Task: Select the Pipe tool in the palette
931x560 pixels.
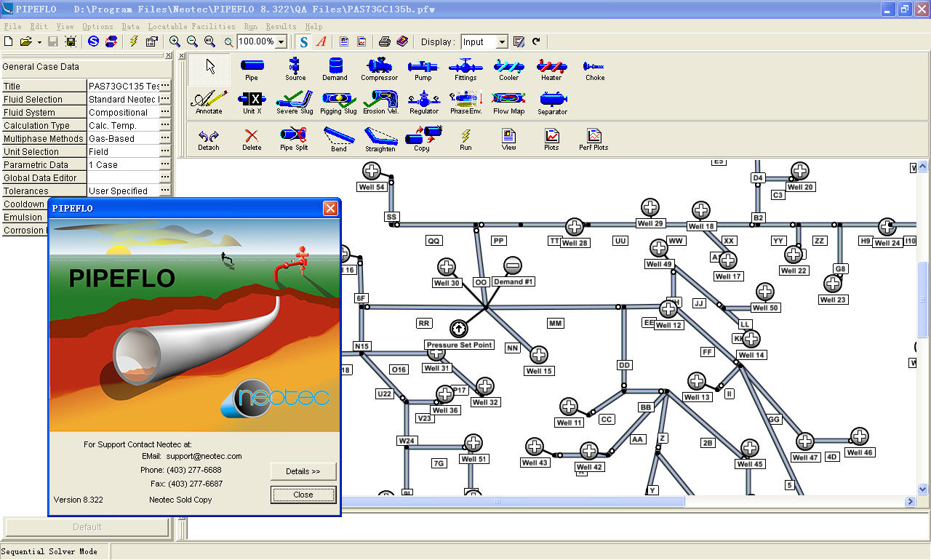Action: coord(252,69)
